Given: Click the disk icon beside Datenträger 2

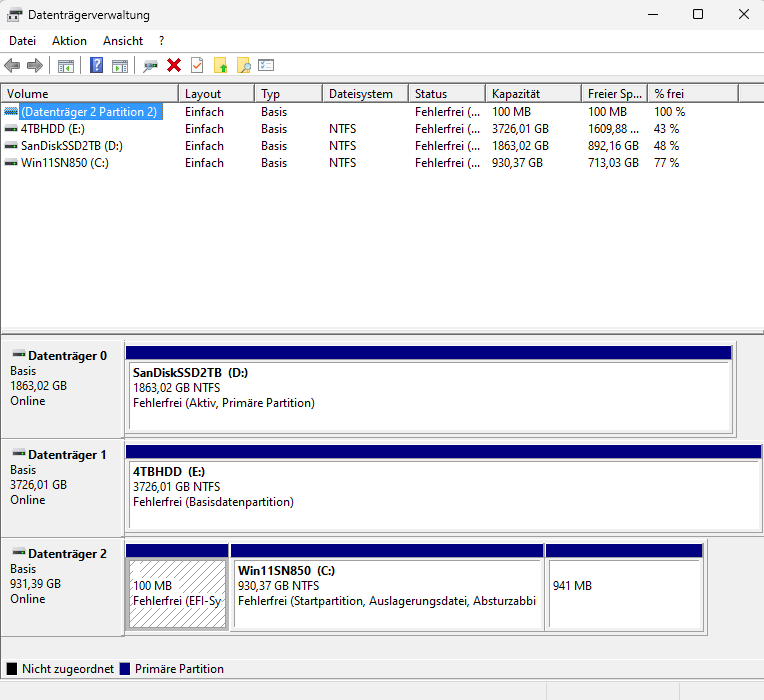Looking at the screenshot, I should tap(19, 551).
